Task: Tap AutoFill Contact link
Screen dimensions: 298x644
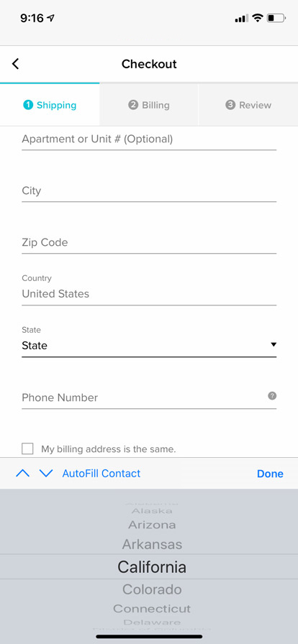Action: point(101,474)
